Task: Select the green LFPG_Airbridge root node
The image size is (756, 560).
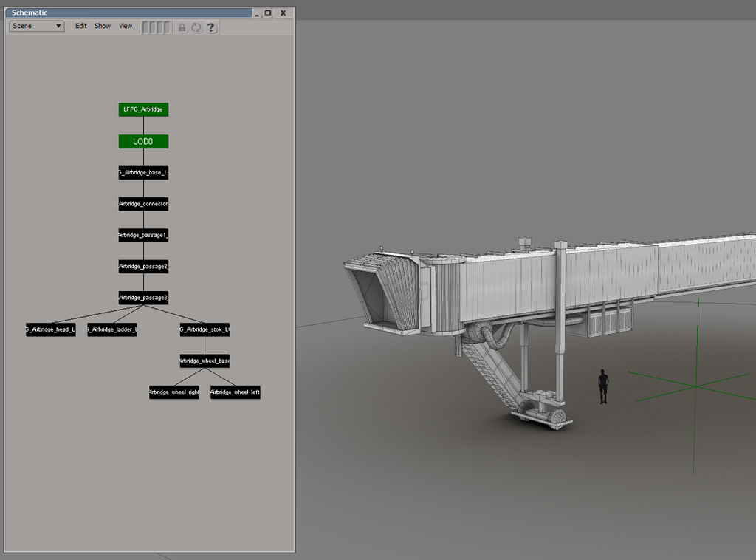Action: [x=143, y=109]
